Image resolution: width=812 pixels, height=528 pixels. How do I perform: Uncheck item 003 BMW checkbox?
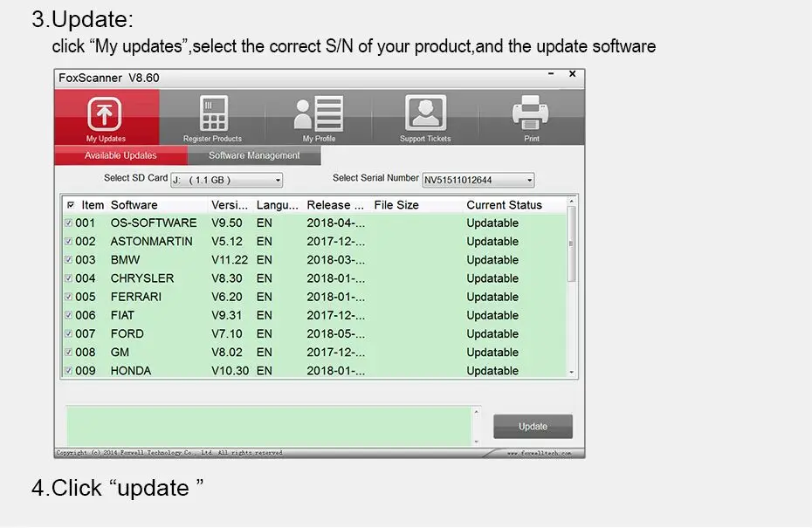tap(68, 260)
